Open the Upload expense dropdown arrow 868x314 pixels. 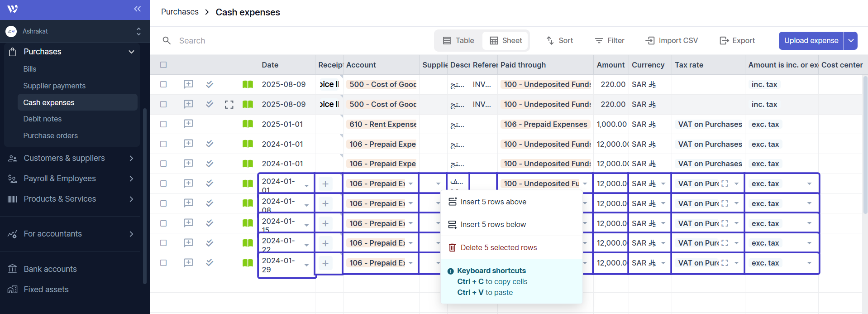(851, 41)
